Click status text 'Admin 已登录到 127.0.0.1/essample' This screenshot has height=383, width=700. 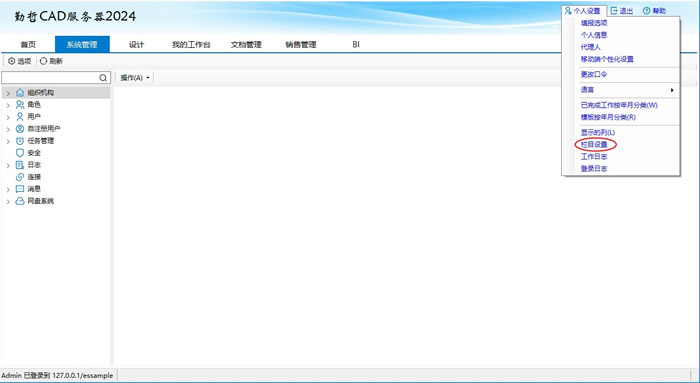(x=57, y=375)
